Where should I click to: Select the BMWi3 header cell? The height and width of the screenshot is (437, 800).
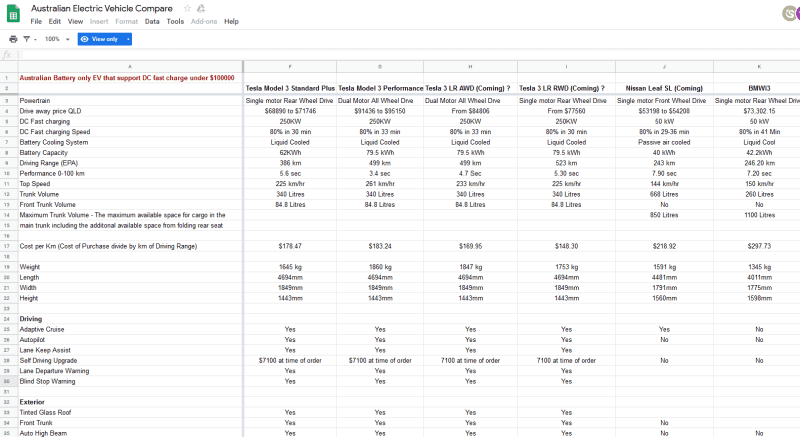tap(759, 88)
